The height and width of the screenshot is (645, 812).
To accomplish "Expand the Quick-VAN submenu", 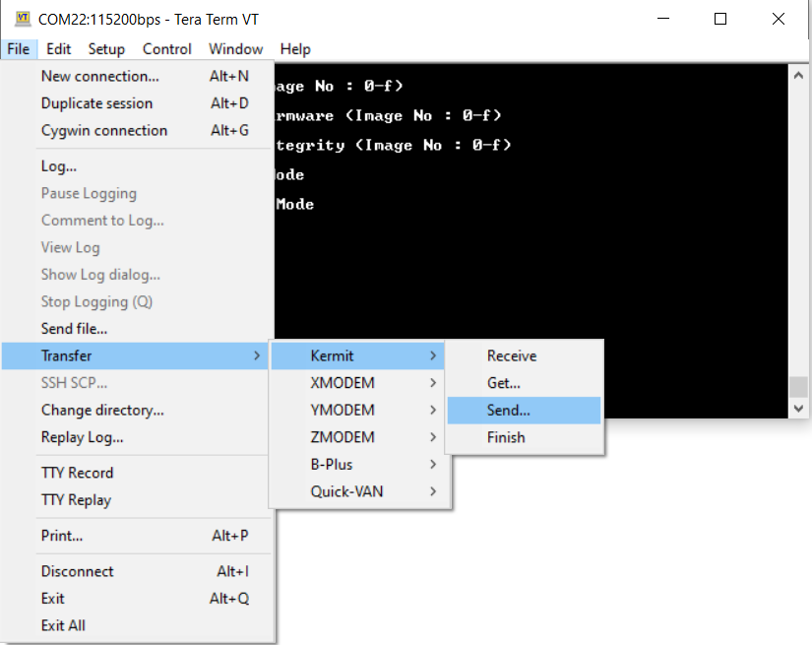I will 344,491.
